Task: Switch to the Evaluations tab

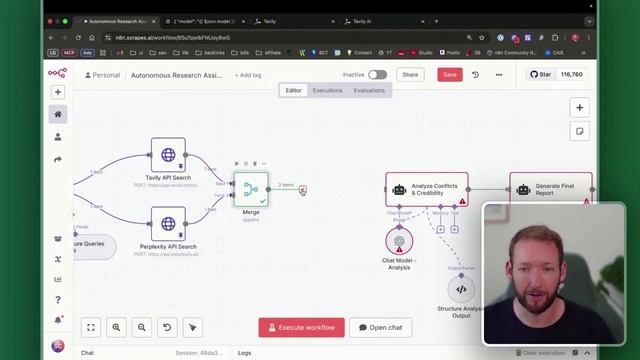Action: 369,90
